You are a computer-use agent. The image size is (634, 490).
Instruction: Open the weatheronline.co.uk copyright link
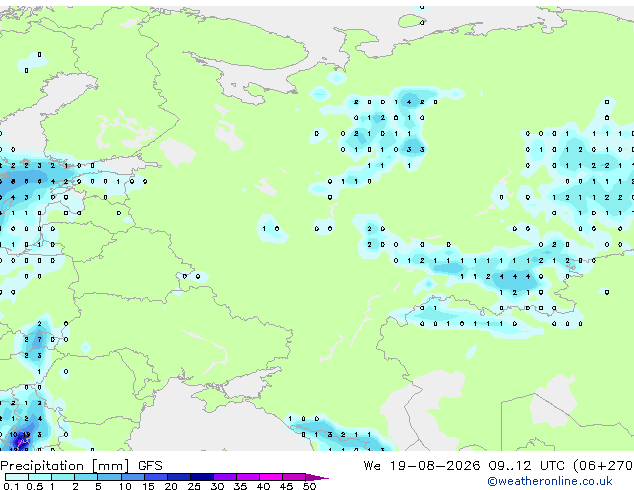(x=550, y=481)
